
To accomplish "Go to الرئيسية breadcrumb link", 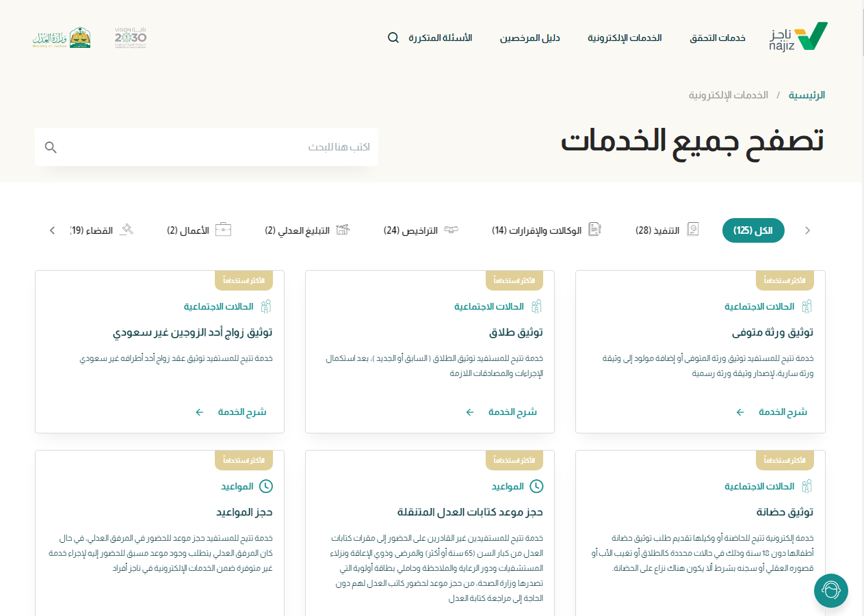I will point(807,95).
